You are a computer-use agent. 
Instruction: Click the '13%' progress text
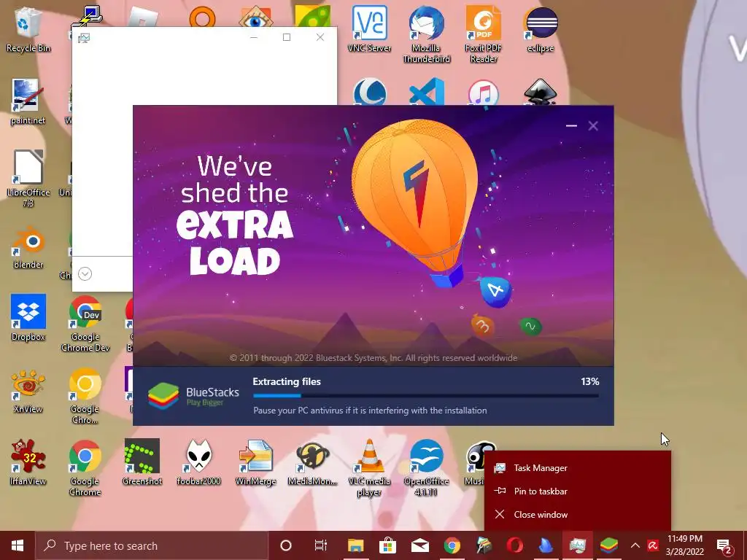(x=589, y=381)
